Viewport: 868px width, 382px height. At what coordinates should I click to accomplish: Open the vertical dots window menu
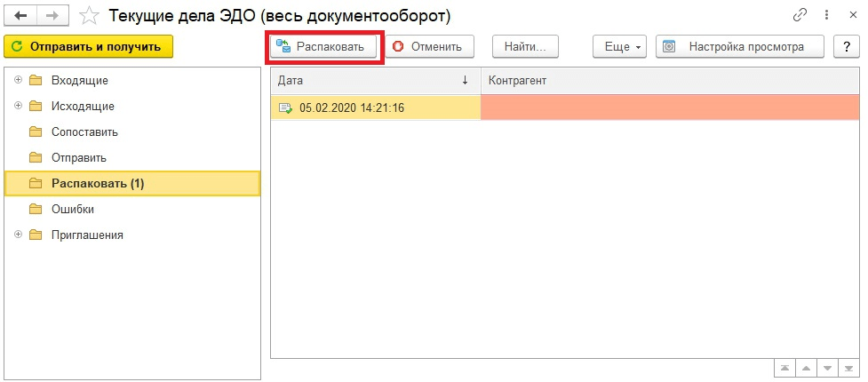point(826,15)
